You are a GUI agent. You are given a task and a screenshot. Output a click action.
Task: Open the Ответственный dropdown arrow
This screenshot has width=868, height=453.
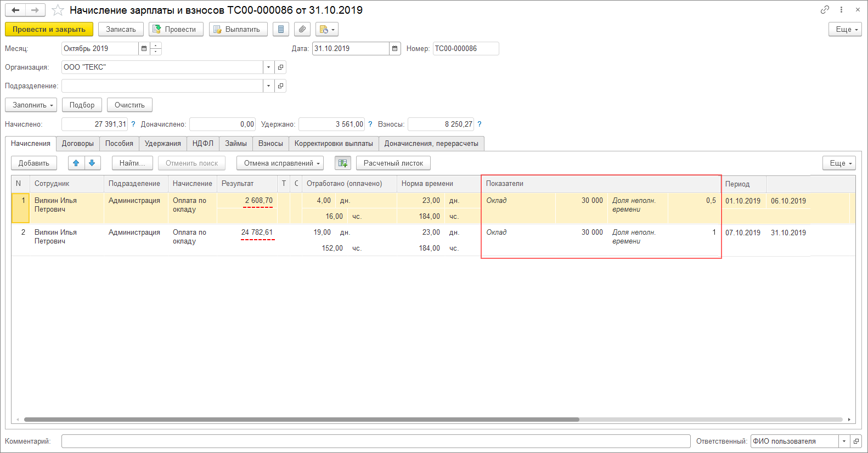point(844,441)
